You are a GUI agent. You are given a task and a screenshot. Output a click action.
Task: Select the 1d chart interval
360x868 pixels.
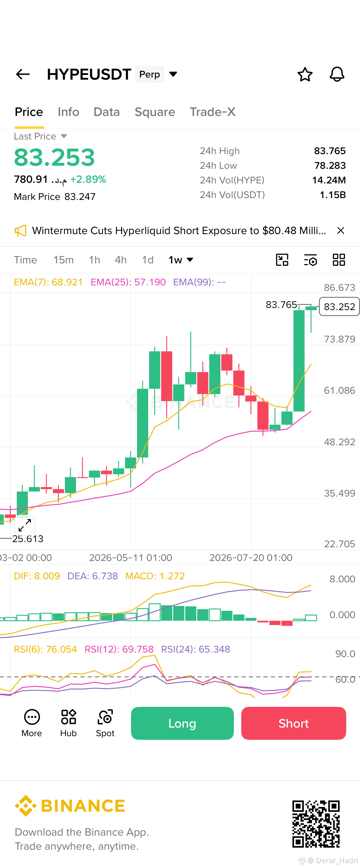(148, 260)
